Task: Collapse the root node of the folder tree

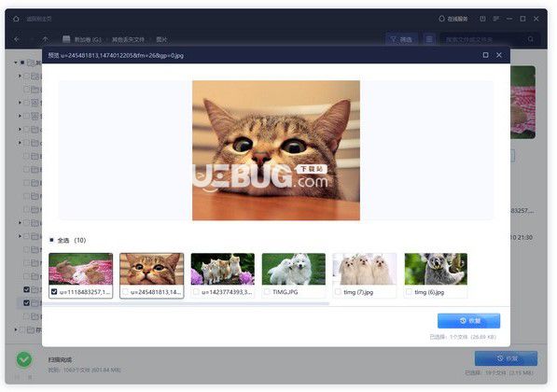Action: [x=16, y=63]
